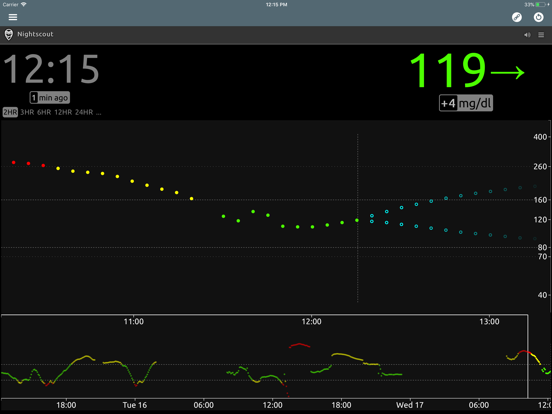552x414 pixels.
Task: Click the 400 y-axis label
Action: [x=540, y=137]
